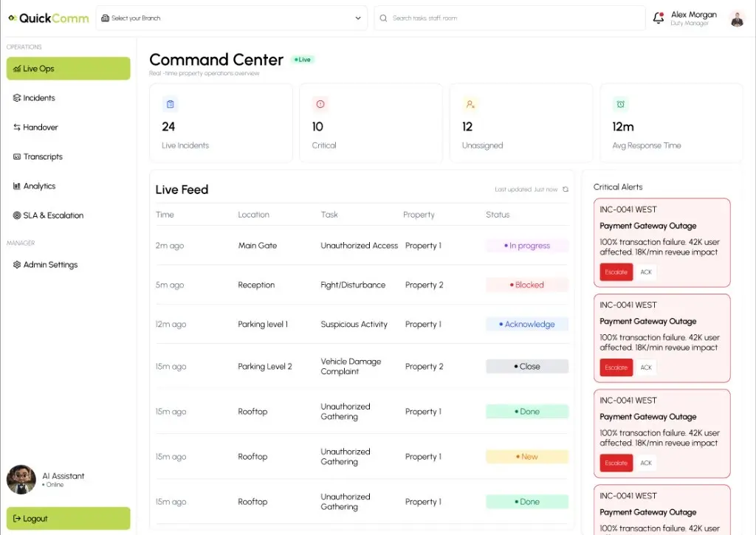This screenshot has height=535, width=756.
Task: Click the Location column header
Action: tap(254, 215)
